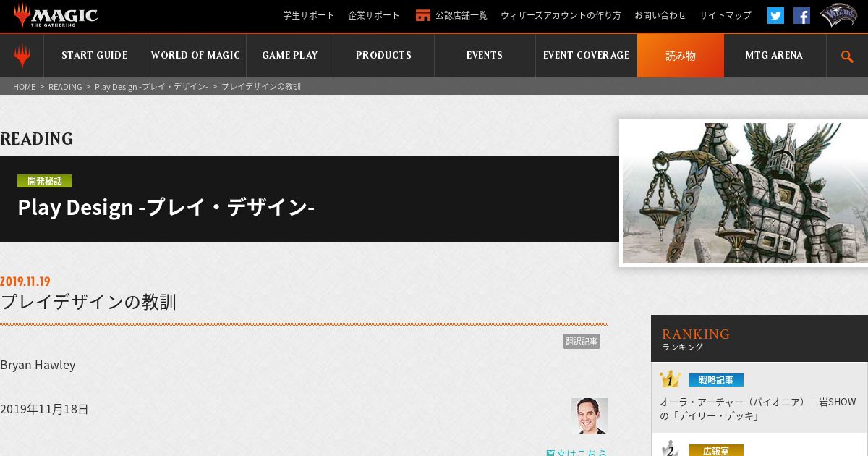Click the READING section heading
Viewport: 868px width, 456px height.
pyautogui.click(x=37, y=139)
